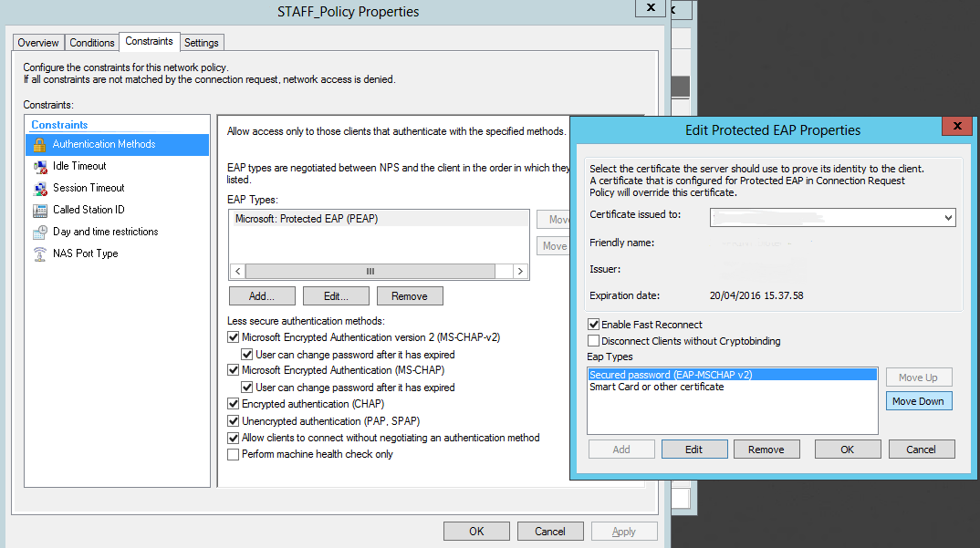This screenshot has height=548, width=980.
Task: Toggle Allow clients to connect without negotiating
Action: [x=233, y=438]
